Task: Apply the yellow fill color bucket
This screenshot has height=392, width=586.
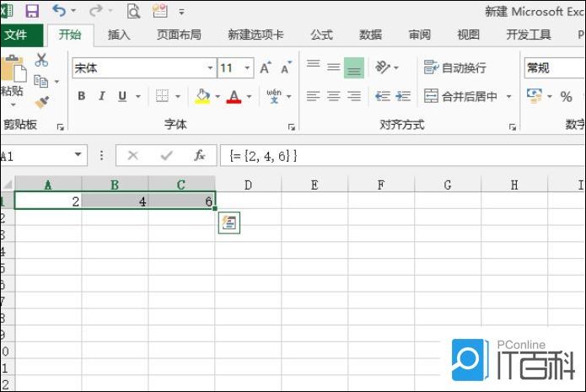Action: pyautogui.click(x=202, y=96)
